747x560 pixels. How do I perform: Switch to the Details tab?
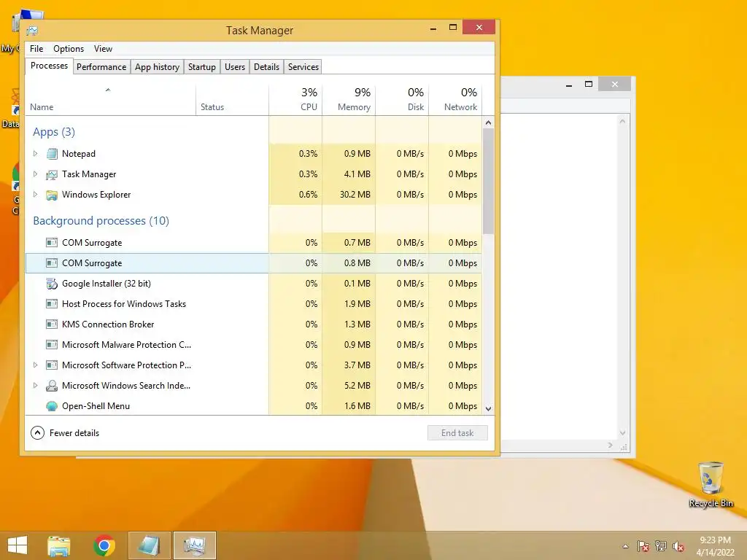click(266, 67)
